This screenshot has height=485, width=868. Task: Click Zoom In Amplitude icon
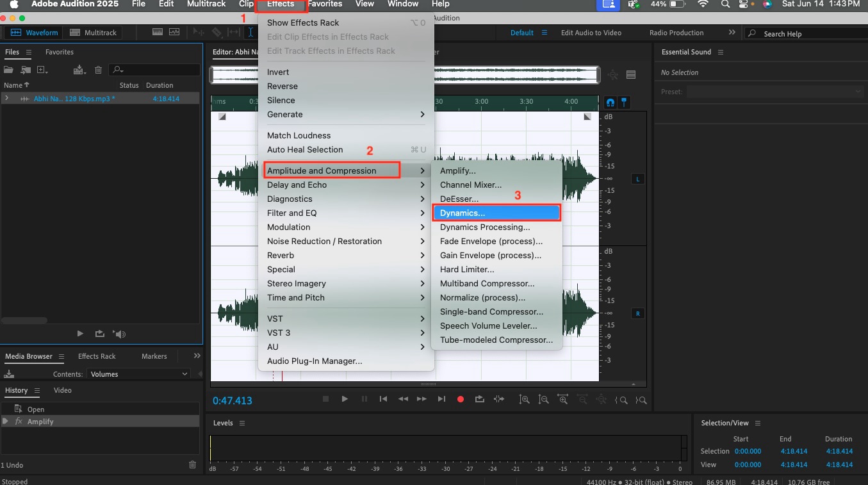[525, 399]
